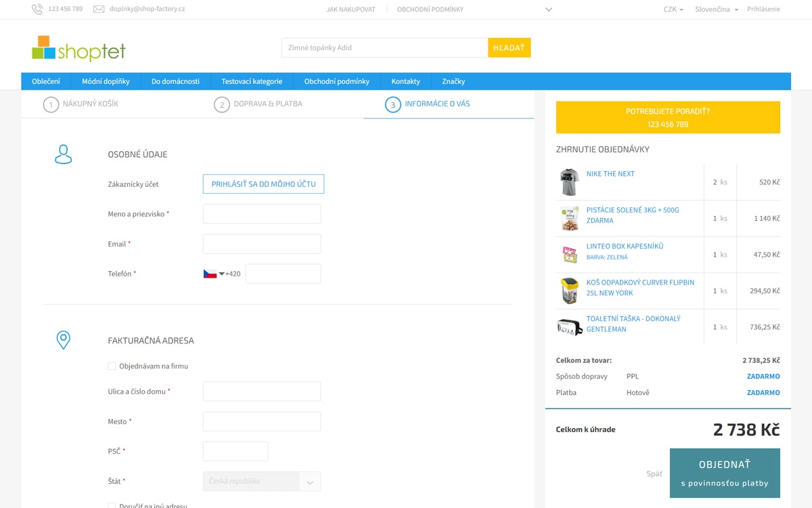
Task: Click the person icon beside Osobné údaje
Action: pos(63,154)
